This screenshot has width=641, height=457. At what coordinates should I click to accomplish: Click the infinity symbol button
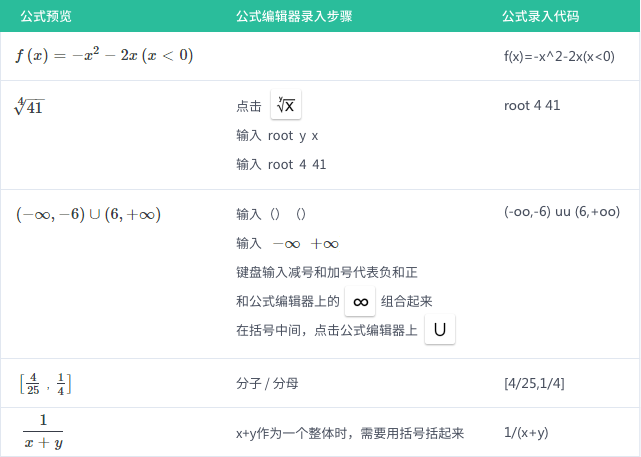coord(360,301)
